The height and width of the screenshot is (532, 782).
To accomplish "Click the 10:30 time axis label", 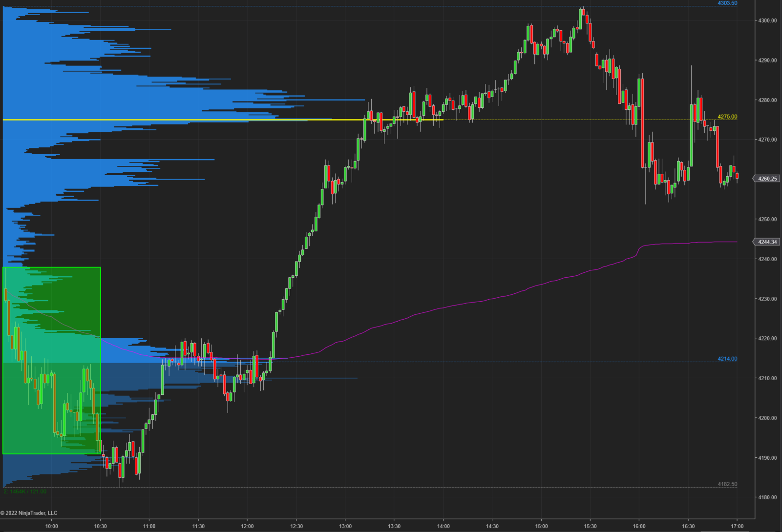I will (101, 526).
